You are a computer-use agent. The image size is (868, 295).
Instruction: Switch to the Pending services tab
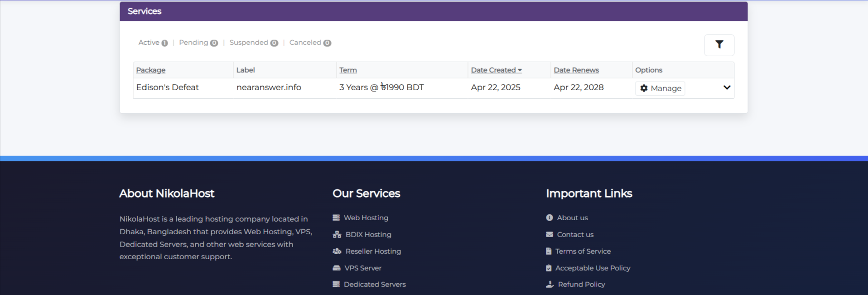click(x=193, y=43)
